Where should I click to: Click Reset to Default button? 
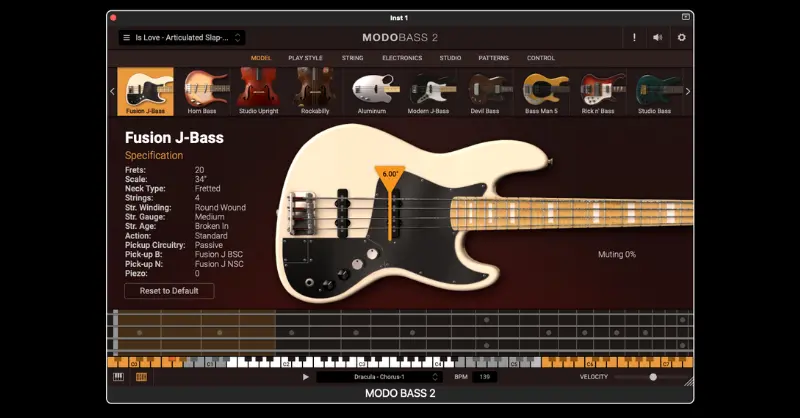pos(169,290)
